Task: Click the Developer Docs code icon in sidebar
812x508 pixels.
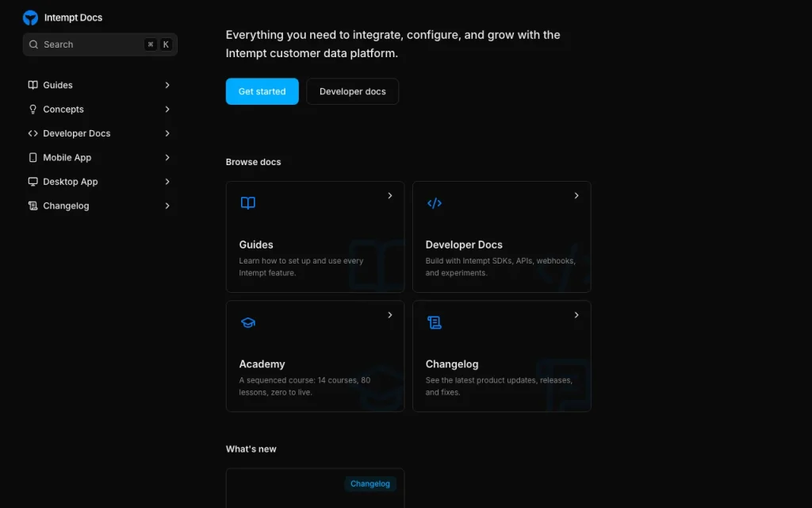Action: (x=33, y=133)
